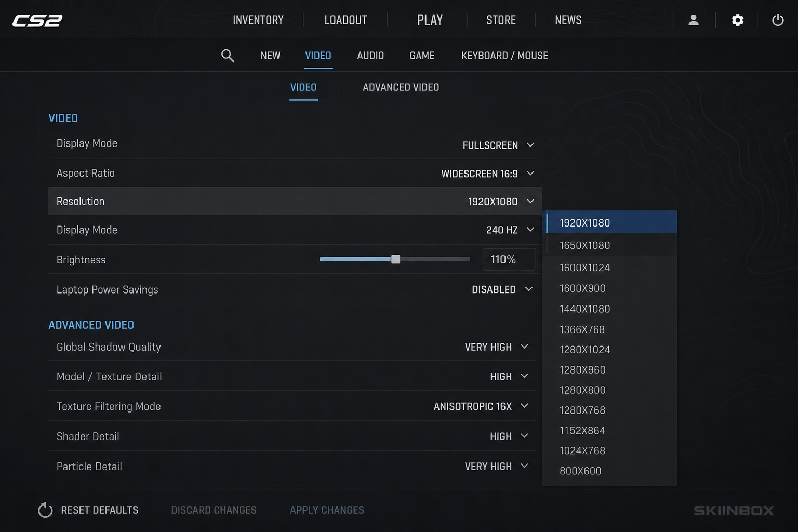
Task: Choose 1280X960 resolution option
Action: point(609,370)
